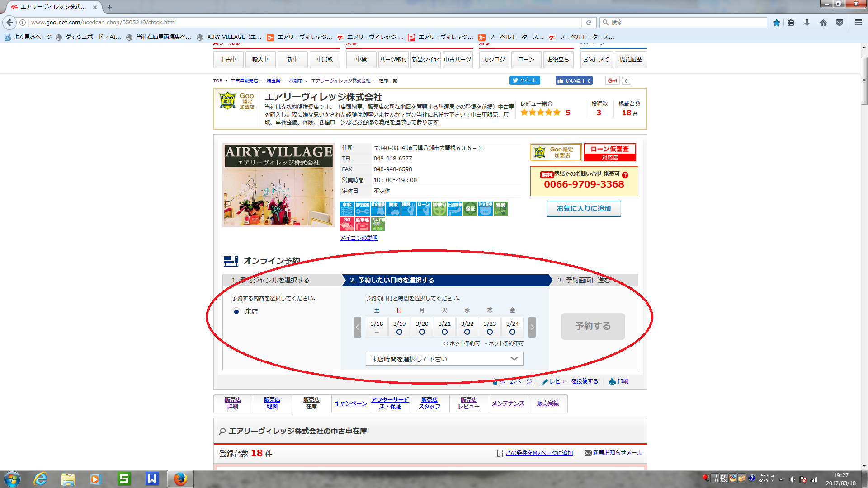Image resolution: width=868 pixels, height=488 pixels.
Task: Select the 来店 radio button
Action: point(236,312)
